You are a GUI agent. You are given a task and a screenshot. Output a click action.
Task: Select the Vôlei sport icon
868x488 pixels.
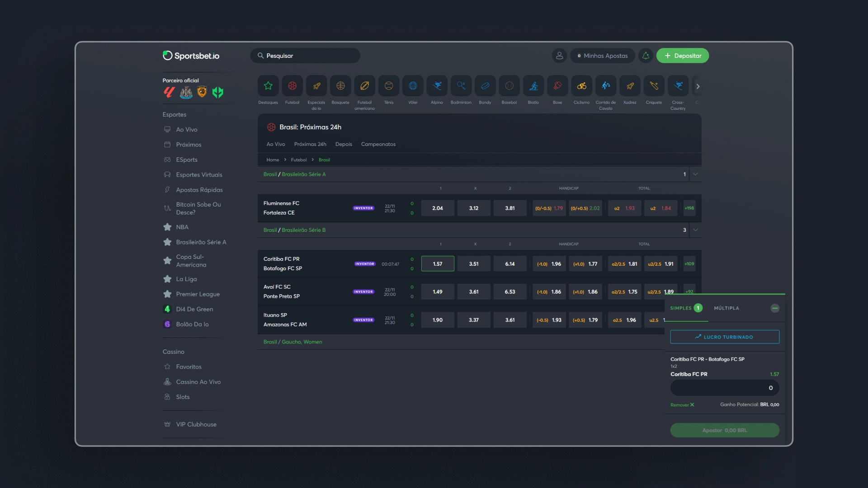point(413,86)
